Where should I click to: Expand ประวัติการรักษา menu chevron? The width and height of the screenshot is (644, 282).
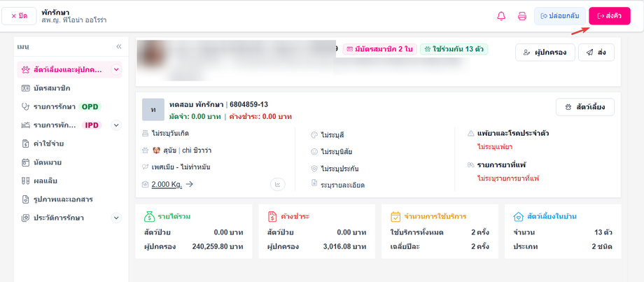[x=116, y=218]
